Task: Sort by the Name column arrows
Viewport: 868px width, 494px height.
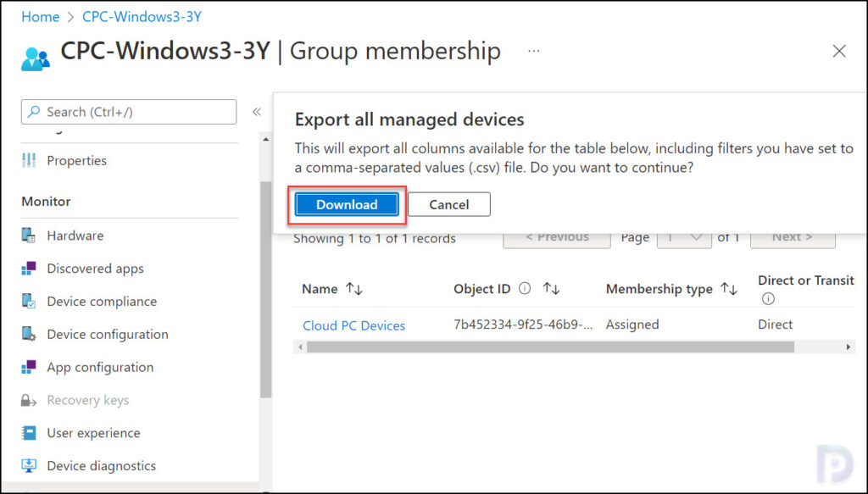Action: click(x=354, y=289)
